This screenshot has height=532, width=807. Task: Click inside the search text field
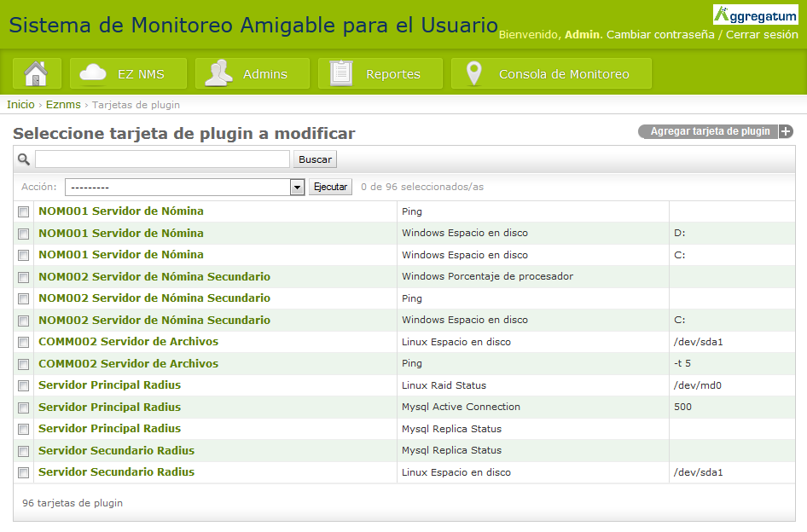click(x=162, y=159)
